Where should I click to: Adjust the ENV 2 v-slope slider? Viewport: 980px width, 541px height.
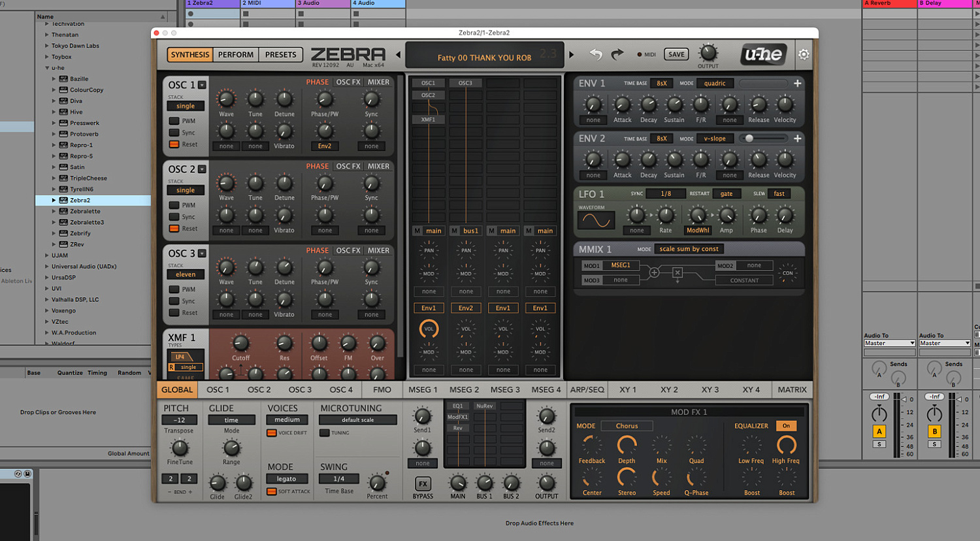(764, 139)
